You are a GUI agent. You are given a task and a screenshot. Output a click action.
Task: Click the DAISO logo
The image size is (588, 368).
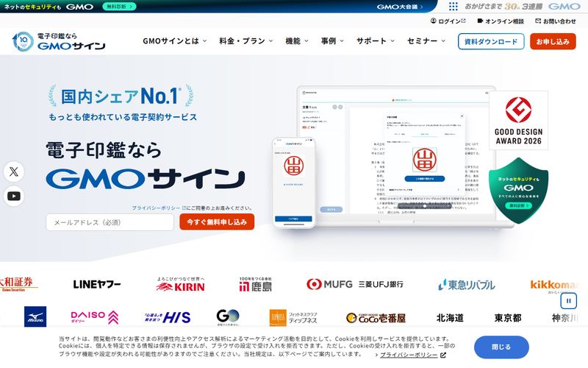pyautogui.click(x=95, y=317)
